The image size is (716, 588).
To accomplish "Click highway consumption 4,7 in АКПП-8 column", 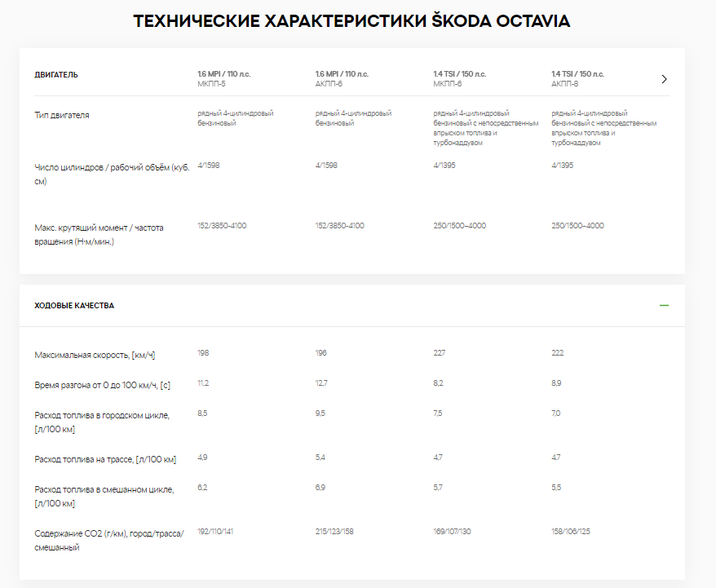I will point(555,457).
